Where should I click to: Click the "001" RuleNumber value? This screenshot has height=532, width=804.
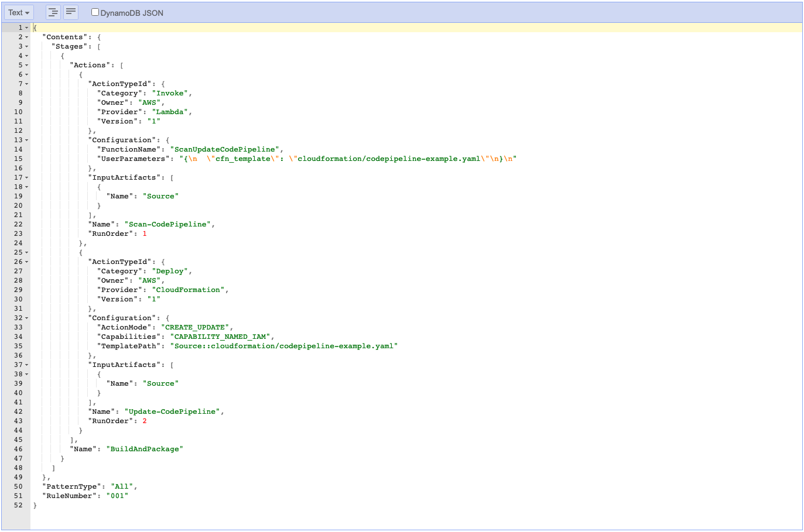[117, 496]
